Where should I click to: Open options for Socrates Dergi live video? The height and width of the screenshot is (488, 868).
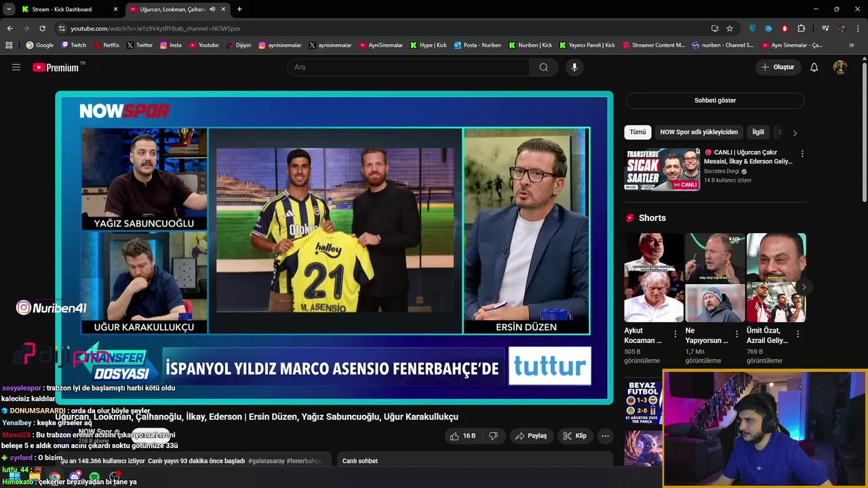tap(802, 154)
